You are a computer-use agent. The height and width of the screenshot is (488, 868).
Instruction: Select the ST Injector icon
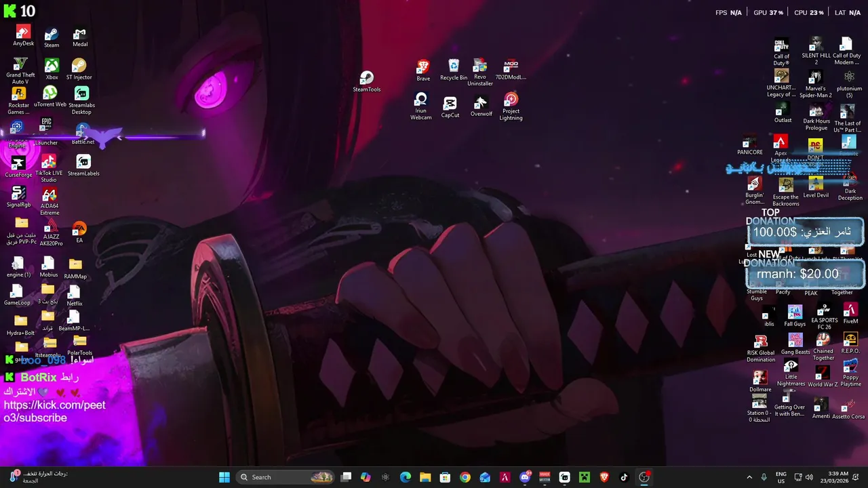(79, 69)
